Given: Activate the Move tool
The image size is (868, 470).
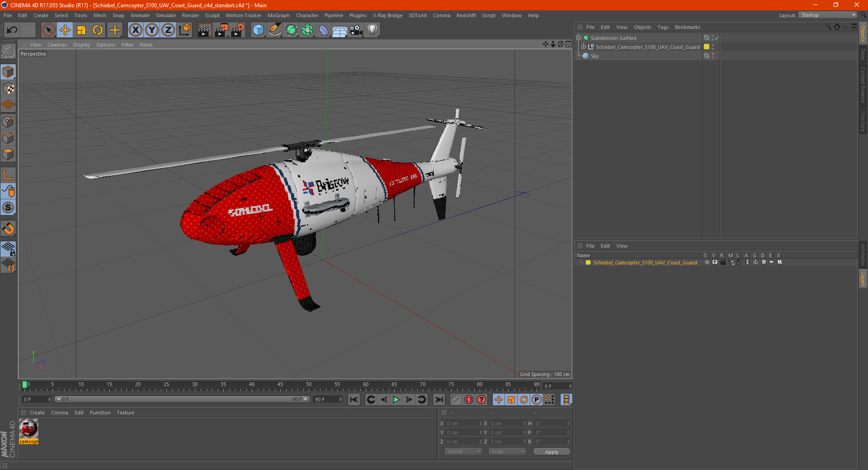Looking at the screenshot, I should tap(65, 30).
